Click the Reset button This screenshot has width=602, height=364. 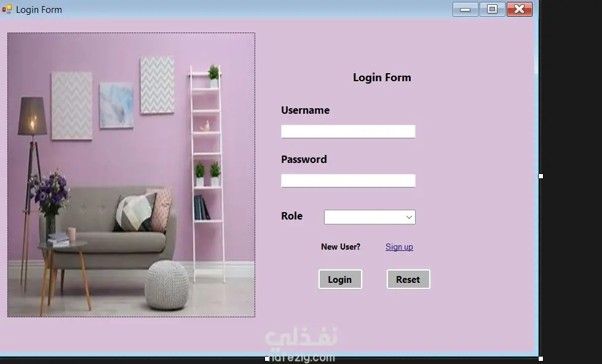point(408,279)
